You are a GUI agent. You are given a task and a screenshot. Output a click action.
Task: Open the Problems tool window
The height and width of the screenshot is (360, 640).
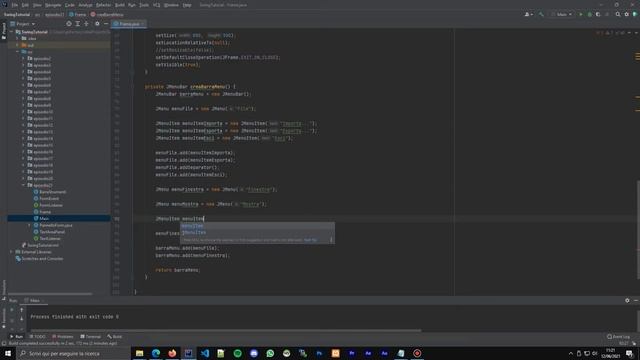pos(62,337)
